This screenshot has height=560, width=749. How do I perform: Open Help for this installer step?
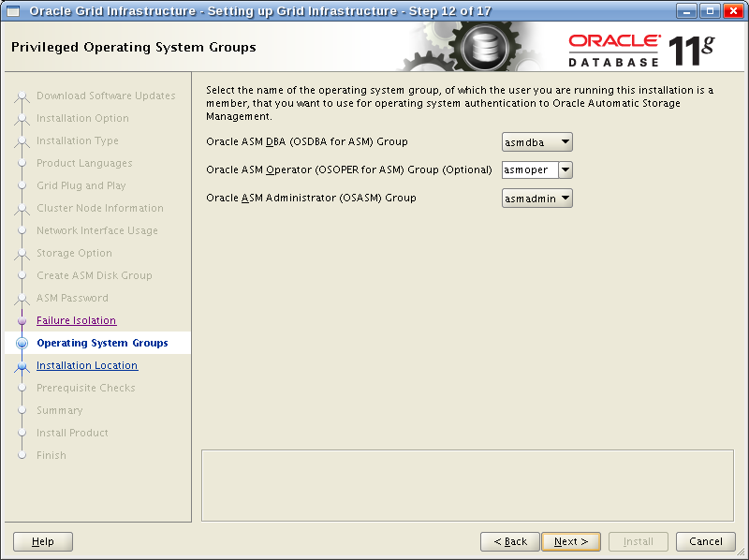[x=43, y=541]
